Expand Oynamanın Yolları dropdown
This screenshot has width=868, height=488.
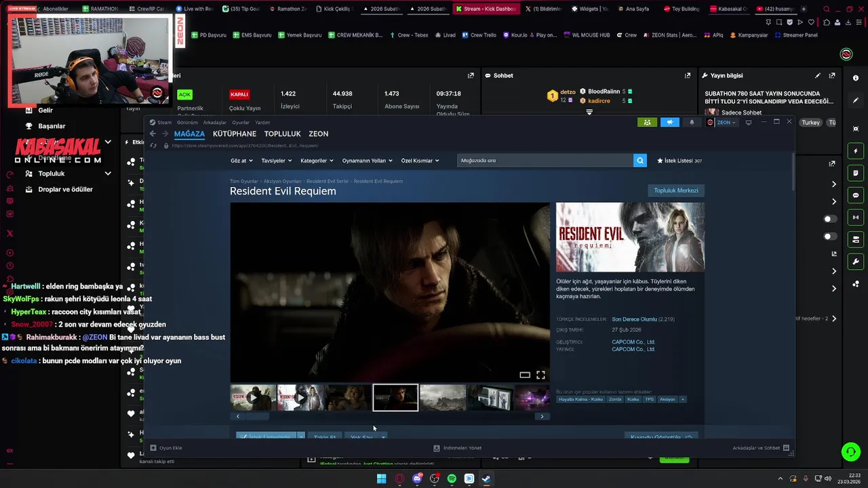pos(368,161)
